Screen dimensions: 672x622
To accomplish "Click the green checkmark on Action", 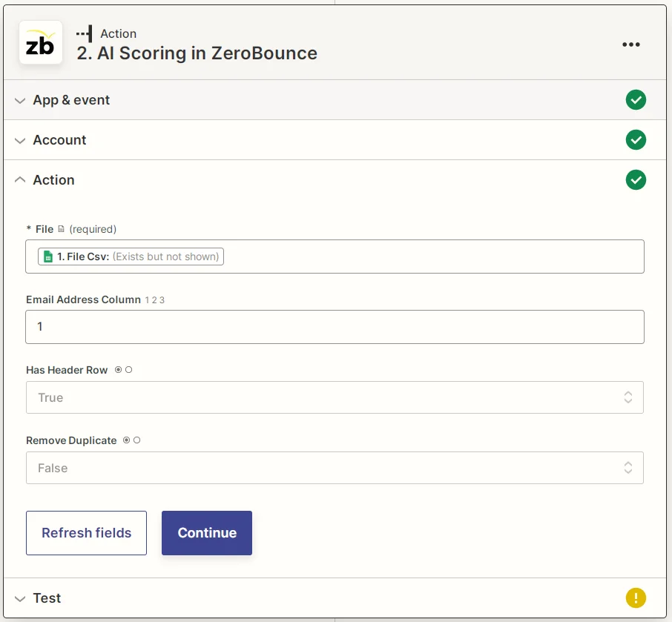I will (x=636, y=179).
